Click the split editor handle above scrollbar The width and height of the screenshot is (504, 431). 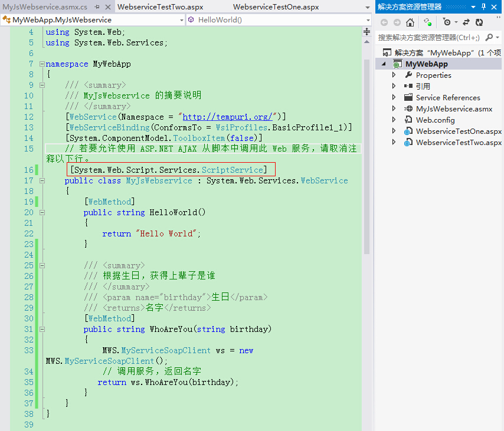click(x=366, y=31)
